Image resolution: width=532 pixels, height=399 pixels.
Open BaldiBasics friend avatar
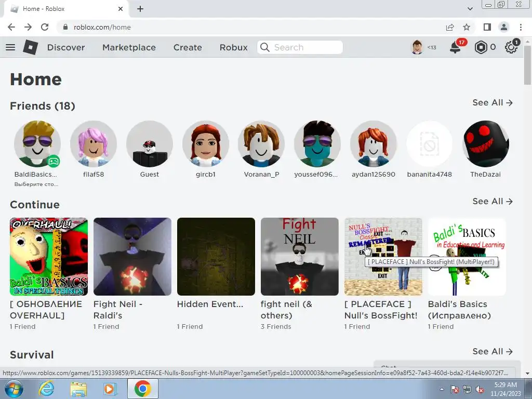pyautogui.click(x=37, y=144)
